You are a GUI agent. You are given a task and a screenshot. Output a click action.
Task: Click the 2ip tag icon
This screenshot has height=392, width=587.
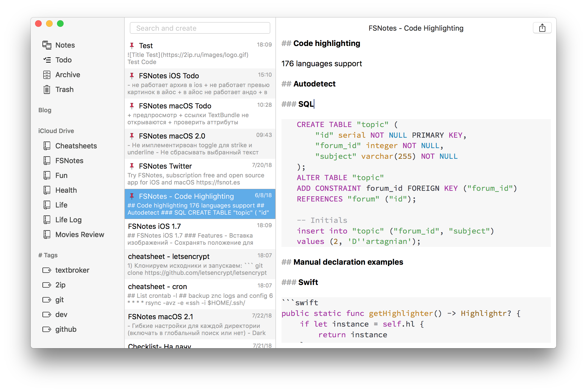pos(47,285)
